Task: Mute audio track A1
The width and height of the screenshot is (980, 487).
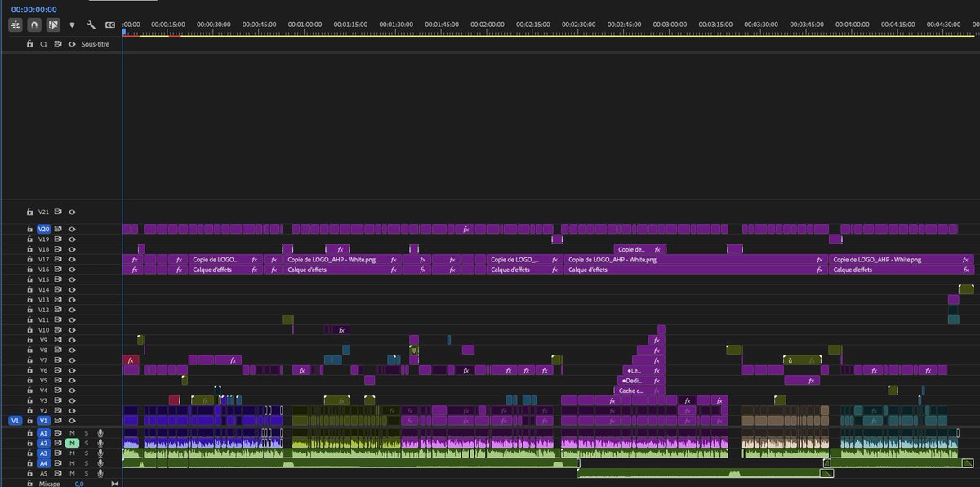Action: click(72, 432)
